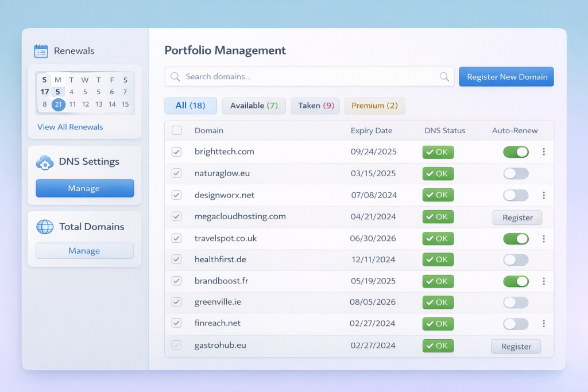Click the Renewals calendar icon
The width and height of the screenshot is (588, 392).
click(x=41, y=51)
